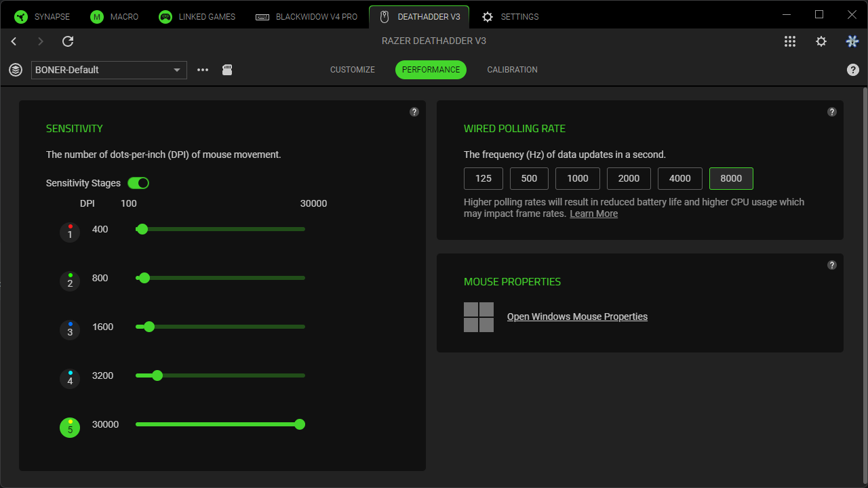Select DPI stage 2 badge

pyautogui.click(x=70, y=281)
